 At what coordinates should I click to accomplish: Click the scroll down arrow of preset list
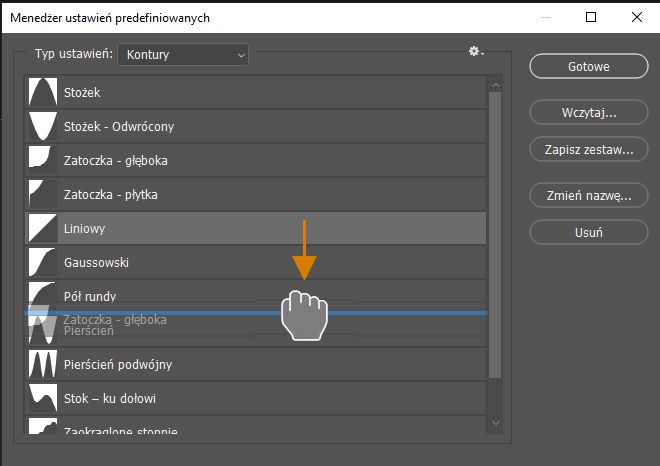pyautogui.click(x=496, y=423)
